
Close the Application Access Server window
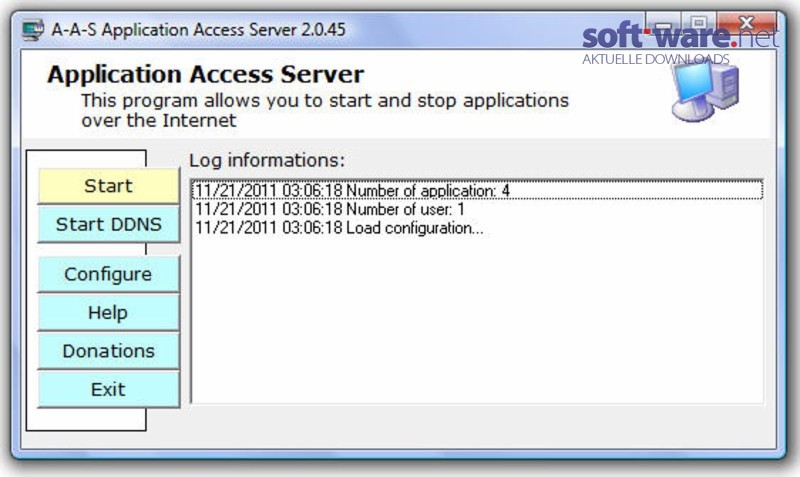coord(746,23)
